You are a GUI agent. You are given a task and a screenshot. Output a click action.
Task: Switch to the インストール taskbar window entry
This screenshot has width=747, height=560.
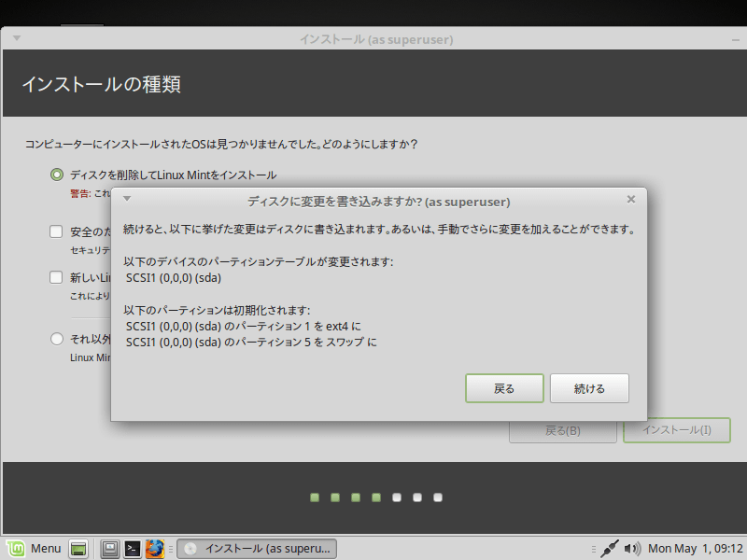pos(257,549)
